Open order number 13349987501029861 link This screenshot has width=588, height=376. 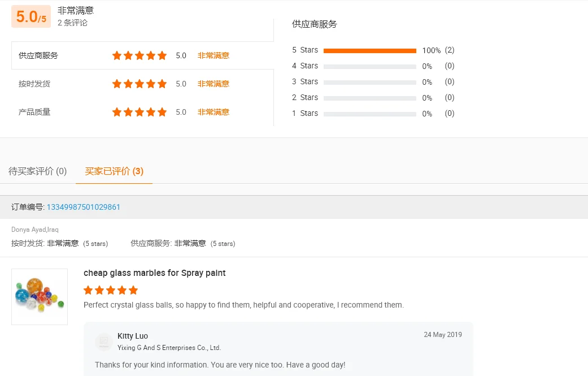point(84,207)
